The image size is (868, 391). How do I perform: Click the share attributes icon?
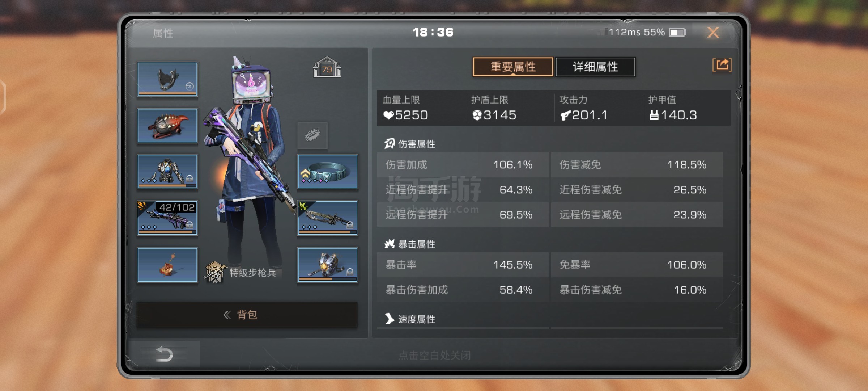[x=722, y=65]
